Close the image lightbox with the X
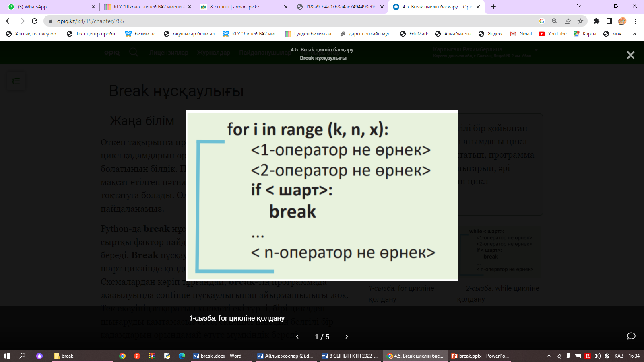 pos(630,55)
